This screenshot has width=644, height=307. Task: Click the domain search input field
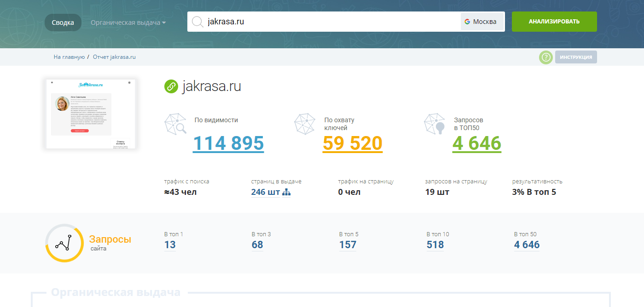(x=331, y=22)
